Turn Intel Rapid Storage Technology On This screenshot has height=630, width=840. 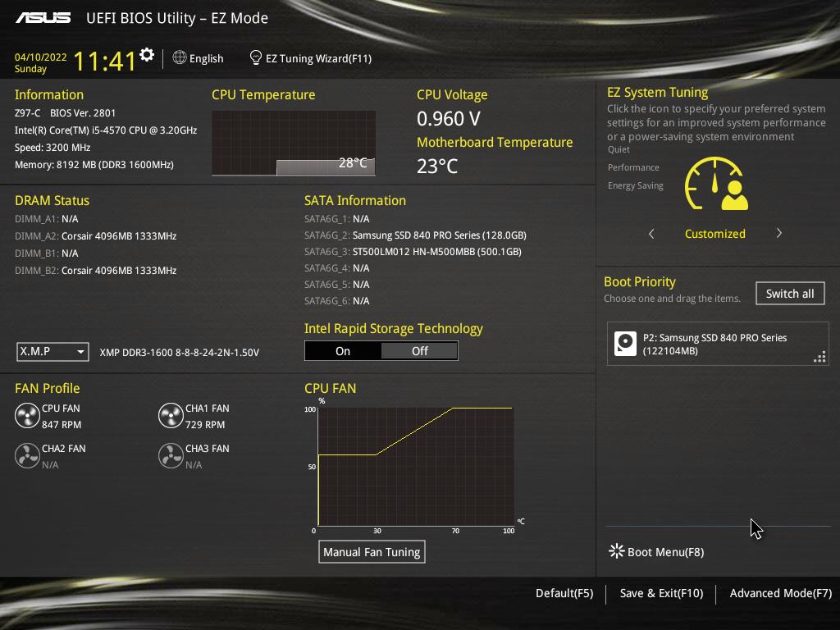tap(343, 351)
